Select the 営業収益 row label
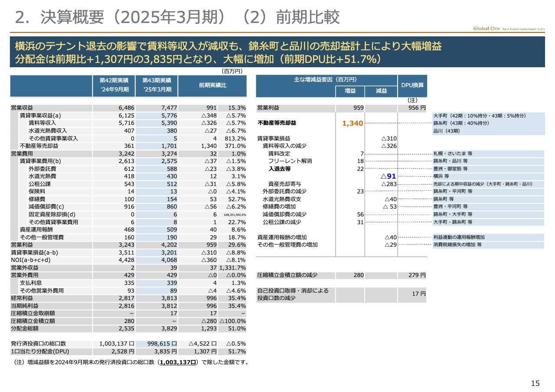The width and height of the screenshot is (555, 392). pos(22,108)
